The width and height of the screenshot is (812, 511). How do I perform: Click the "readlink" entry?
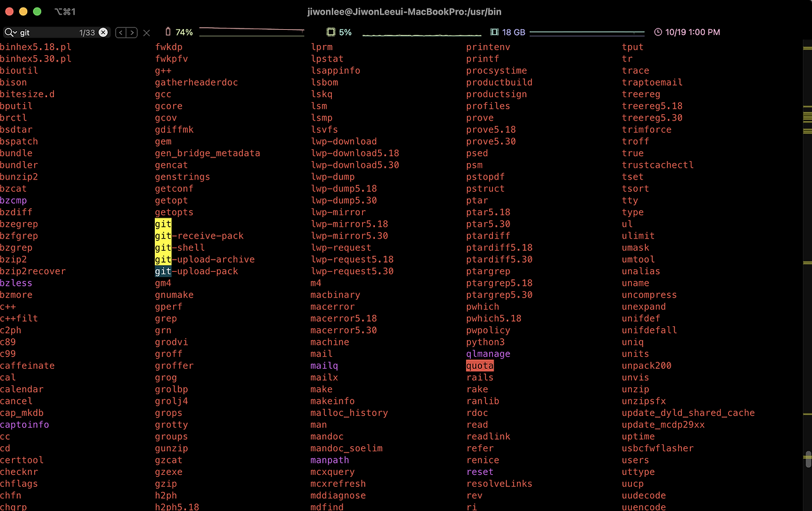tap(488, 437)
